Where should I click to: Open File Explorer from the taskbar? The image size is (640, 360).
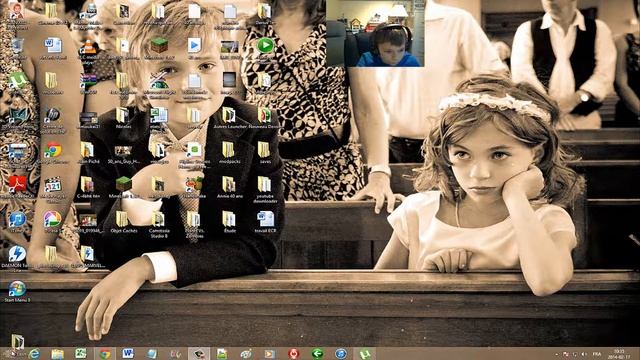point(58,354)
